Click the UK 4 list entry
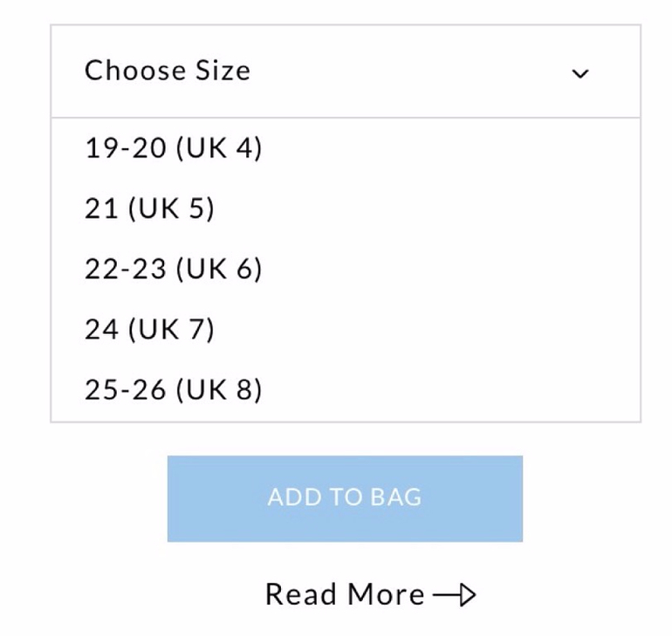The image size is (672, 636). [174, 148]
